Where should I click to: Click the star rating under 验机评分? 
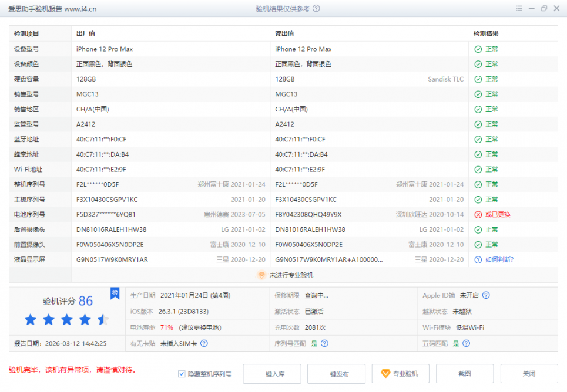coord(66,320)
